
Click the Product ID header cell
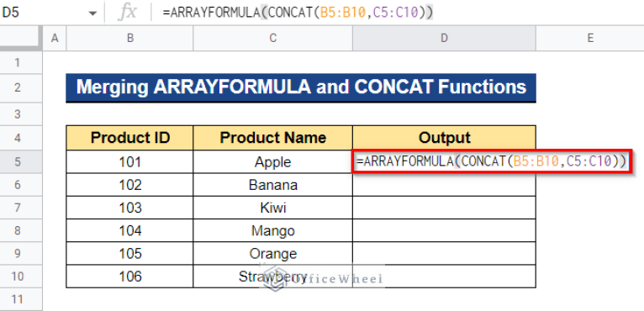(x=129, y=138)
